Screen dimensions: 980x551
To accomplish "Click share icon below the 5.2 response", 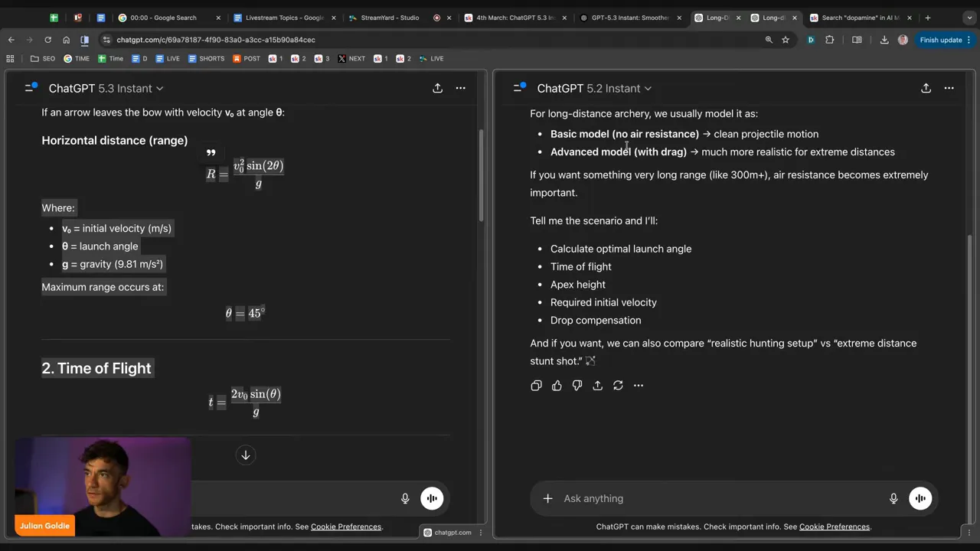I will 597,386.
